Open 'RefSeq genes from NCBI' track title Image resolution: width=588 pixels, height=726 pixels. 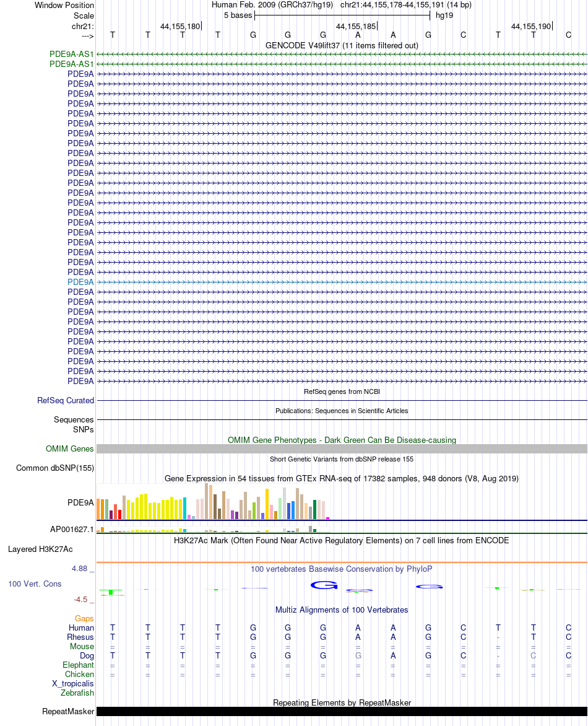(342, 391)
